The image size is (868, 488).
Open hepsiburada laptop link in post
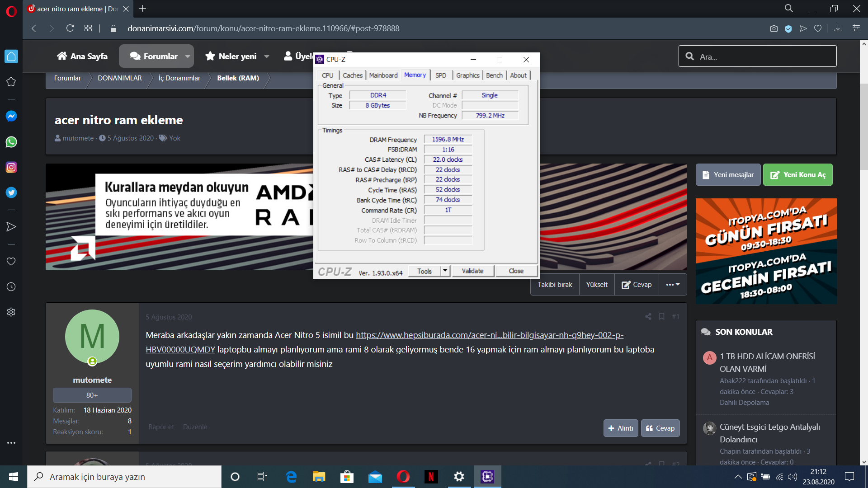pyautogui.click(x=489, y=335)
